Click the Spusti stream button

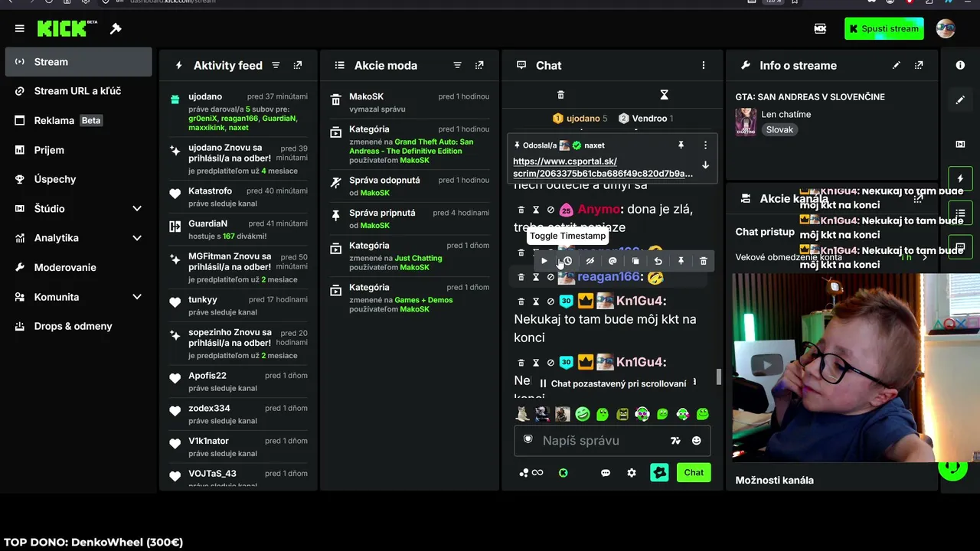point(884,29)
